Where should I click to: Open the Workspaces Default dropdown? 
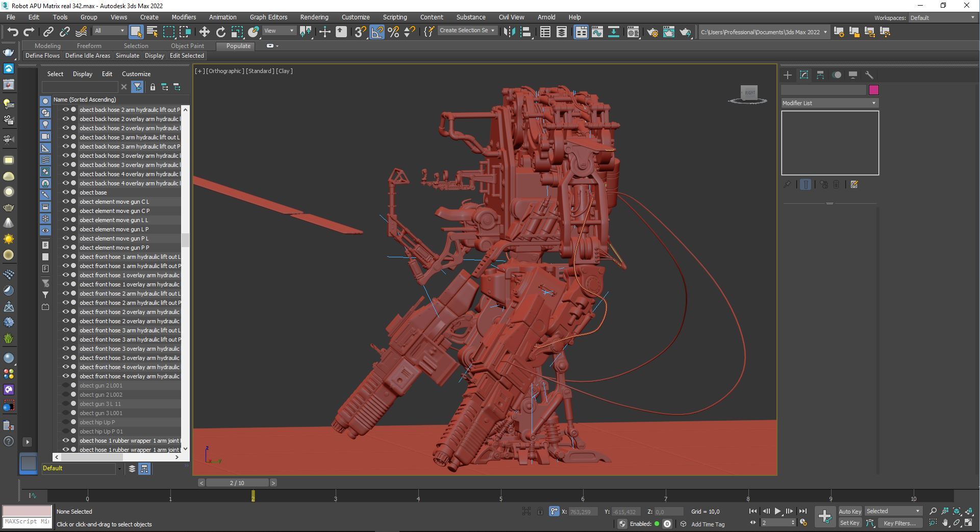pyautogui.click(x=942, y=18)
